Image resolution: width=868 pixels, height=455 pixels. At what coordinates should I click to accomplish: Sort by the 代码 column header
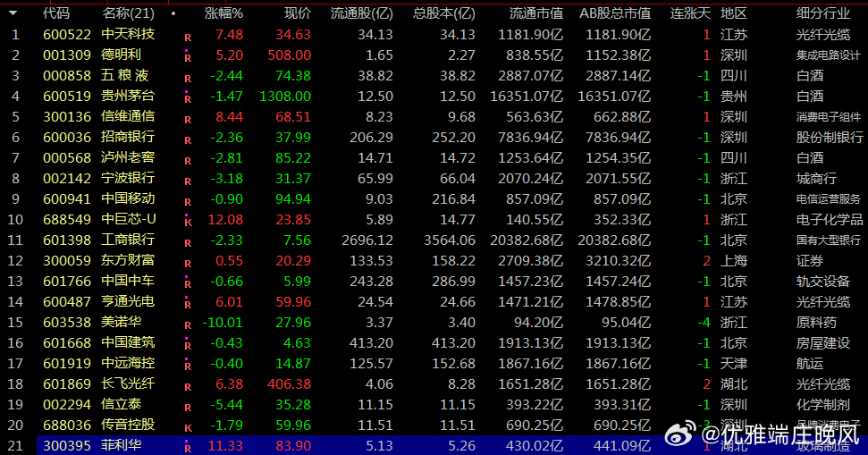(56, 13)
